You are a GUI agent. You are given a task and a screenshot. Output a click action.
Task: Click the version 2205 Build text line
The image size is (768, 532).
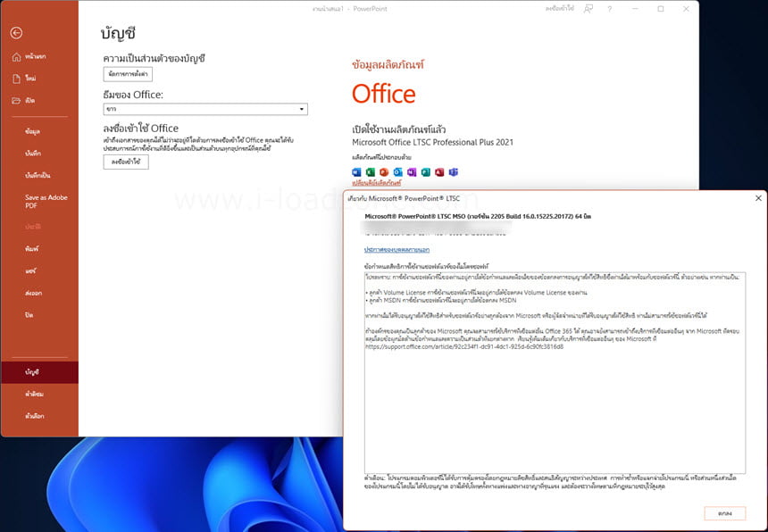[x=478, y=216]
